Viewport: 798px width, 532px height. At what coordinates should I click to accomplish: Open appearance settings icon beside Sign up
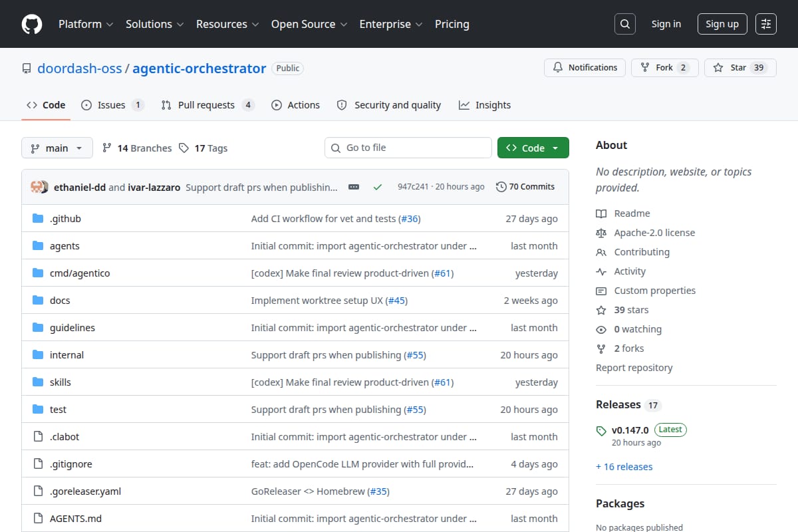point(766,24)
